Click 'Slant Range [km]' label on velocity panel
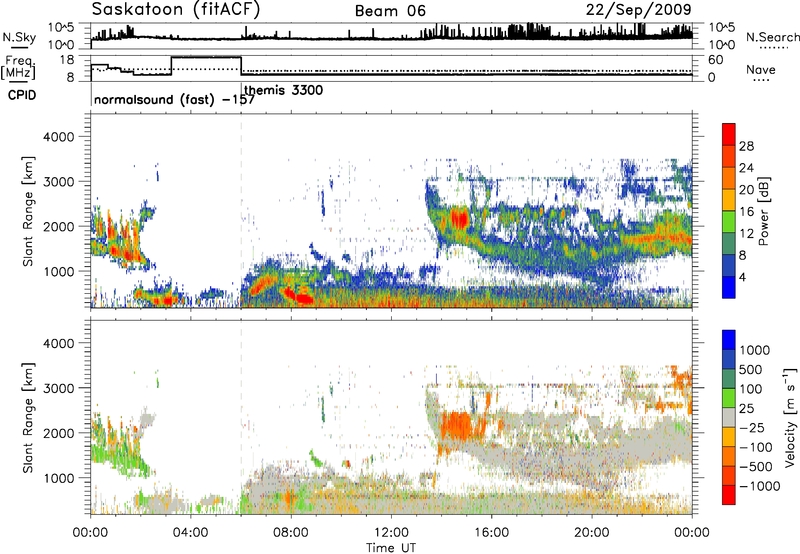This screenshot has width=800, height=554. [x=28, y=418]
